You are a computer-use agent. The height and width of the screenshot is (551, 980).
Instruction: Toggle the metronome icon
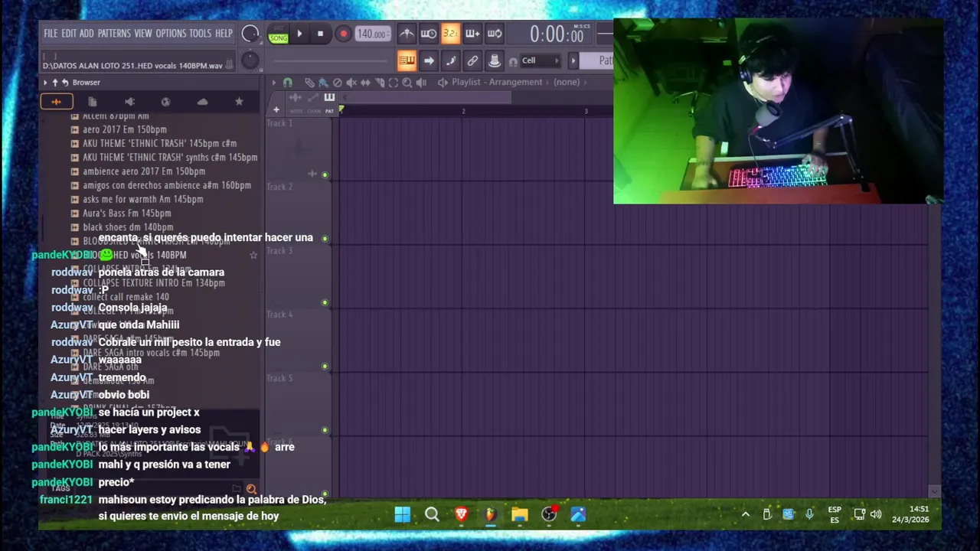407,34
